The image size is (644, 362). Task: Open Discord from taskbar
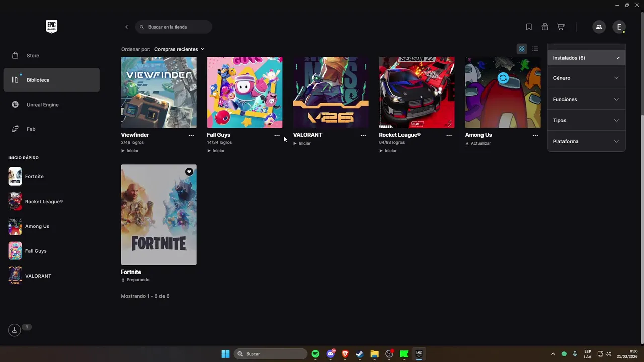tap(331, 354)
